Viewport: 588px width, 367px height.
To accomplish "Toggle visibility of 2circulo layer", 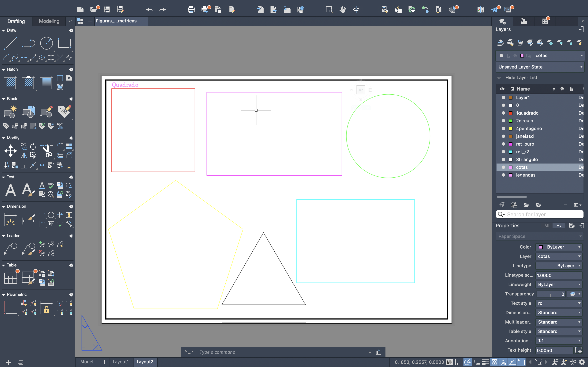I will click(x=503, y=121).
